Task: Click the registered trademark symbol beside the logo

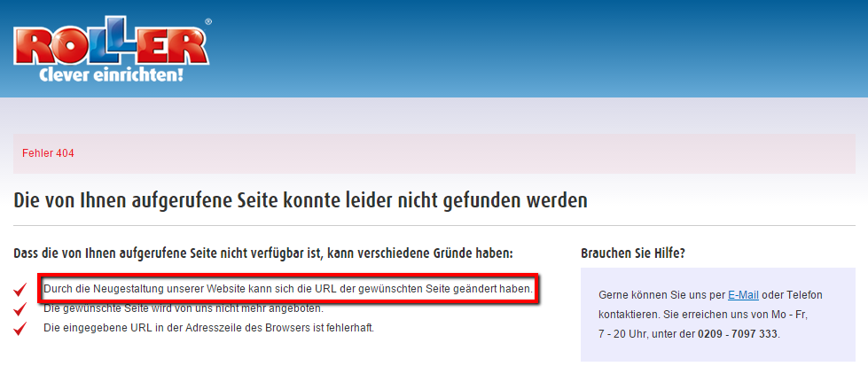Action: (208, 22)
